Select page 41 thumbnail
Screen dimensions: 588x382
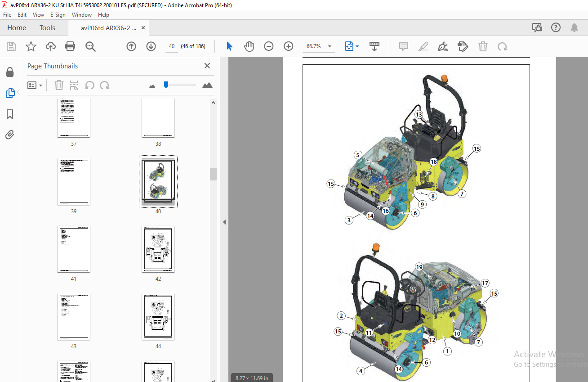[74, 249]
